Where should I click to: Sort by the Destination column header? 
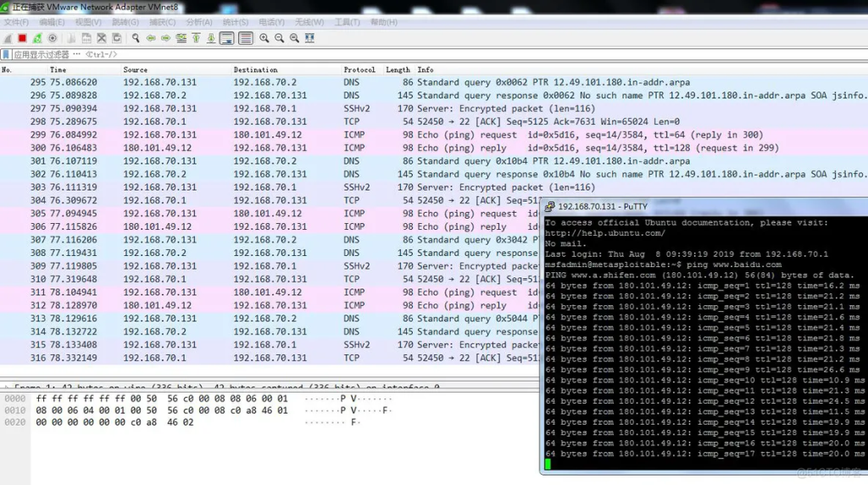pyautogui.click(x=255, y=70)
